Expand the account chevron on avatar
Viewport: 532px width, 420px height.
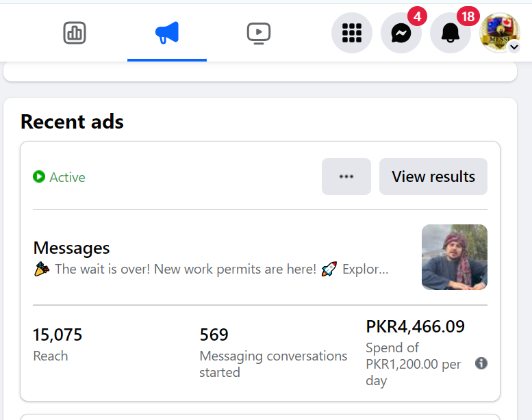point(514,47)
